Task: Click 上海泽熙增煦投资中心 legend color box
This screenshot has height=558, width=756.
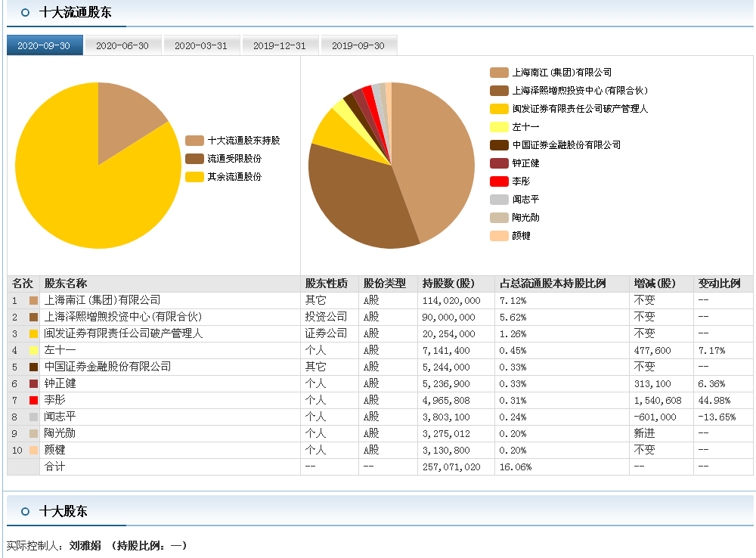Action: [499, 91]
